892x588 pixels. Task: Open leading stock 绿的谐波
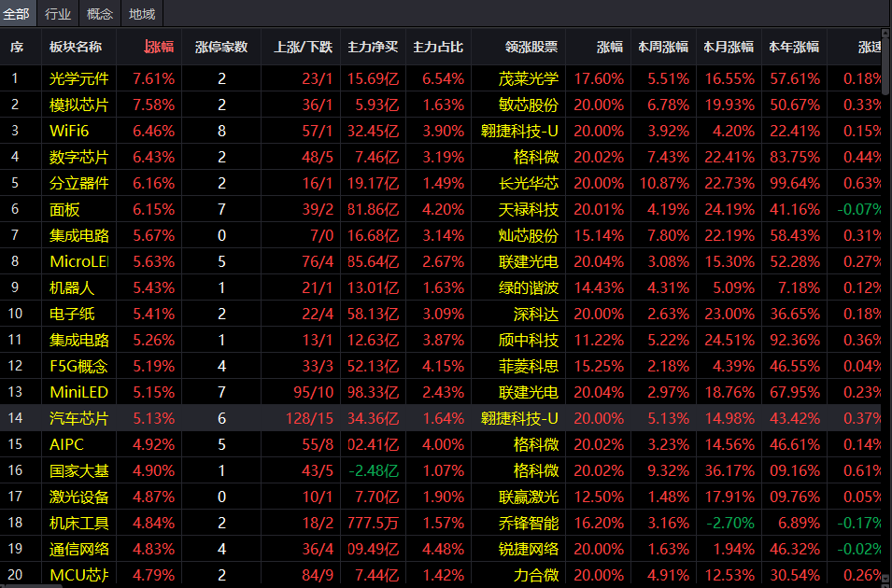(529, 287)
